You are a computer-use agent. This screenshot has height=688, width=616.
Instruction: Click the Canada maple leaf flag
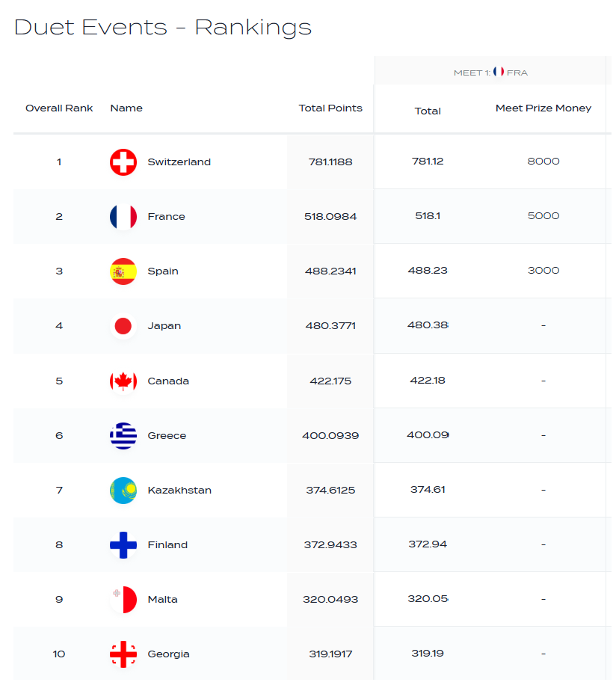[x=123, y=381]
